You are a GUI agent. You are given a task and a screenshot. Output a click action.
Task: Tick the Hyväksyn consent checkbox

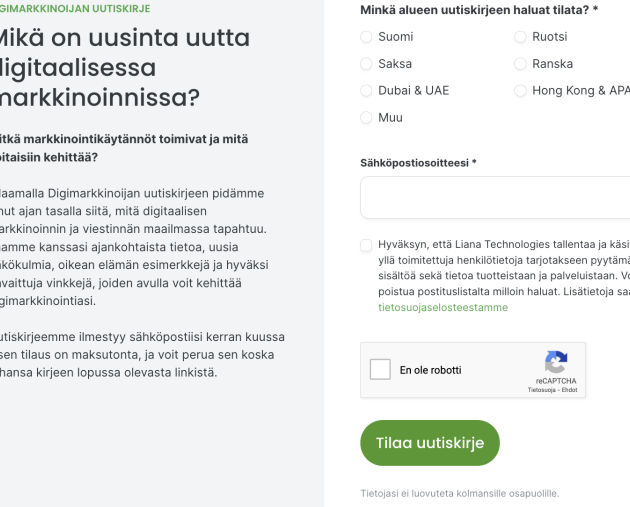point(366,245)
